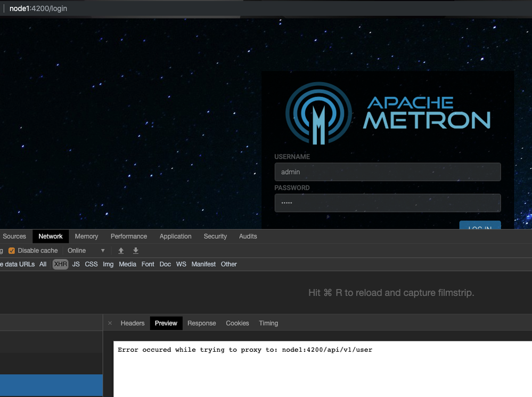Toggle the Disable cache checkbox
Viewport: 532px width, 397px height.
point(12,250)
